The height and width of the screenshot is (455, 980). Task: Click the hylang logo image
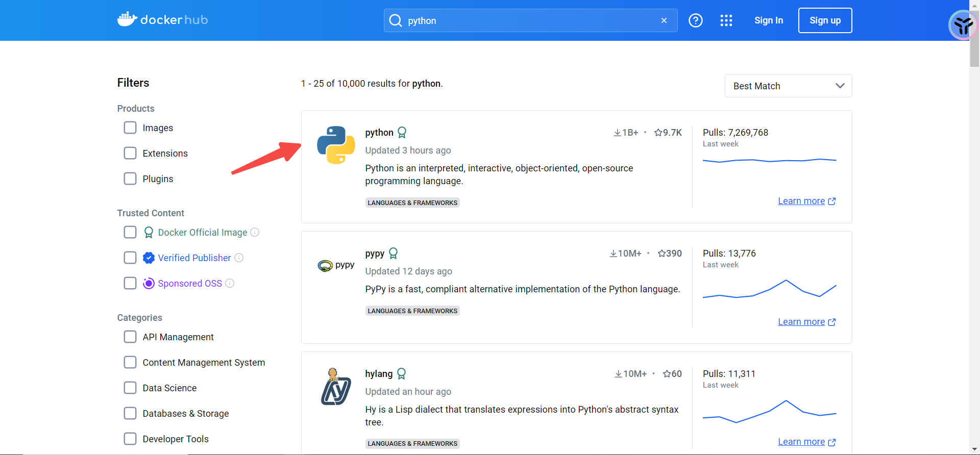click(336, 387)
